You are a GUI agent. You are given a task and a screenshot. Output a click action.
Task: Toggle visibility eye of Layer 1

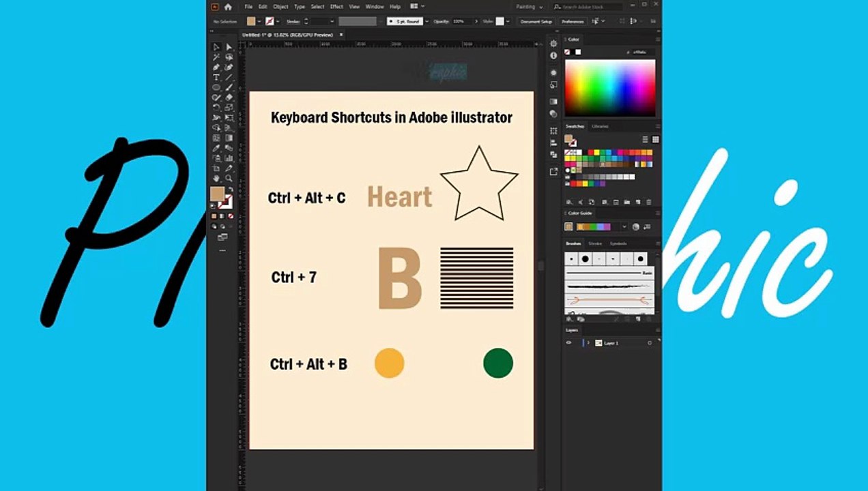coord(568,342)
